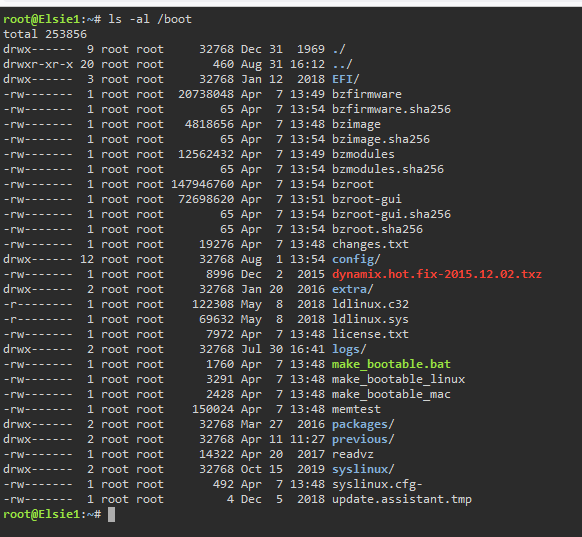
Task: Select the green make_bootable.bat filename
Action: [x=391, y=364]
